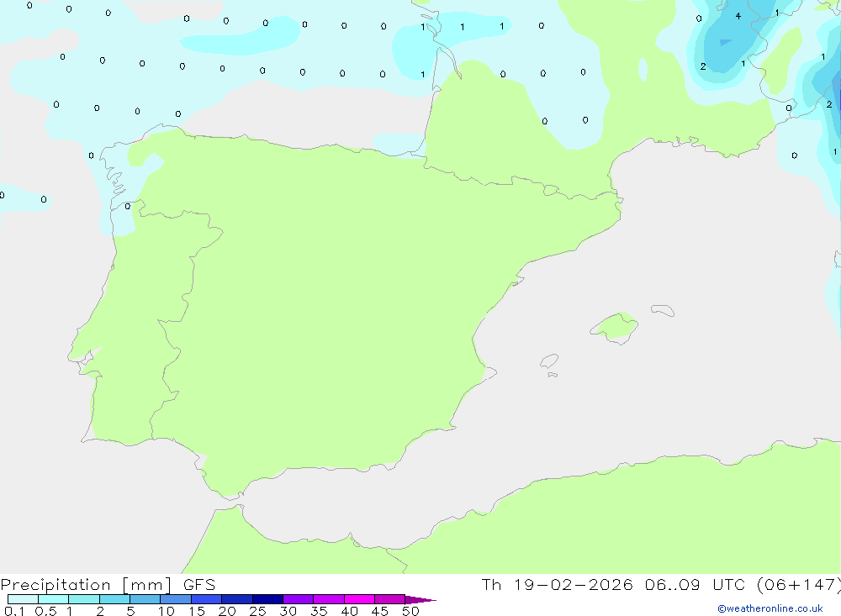This screenshot has height=616, width=841.
Task: Click legend value label "30"
Action: pyautogui.click(x=288, y=611)
